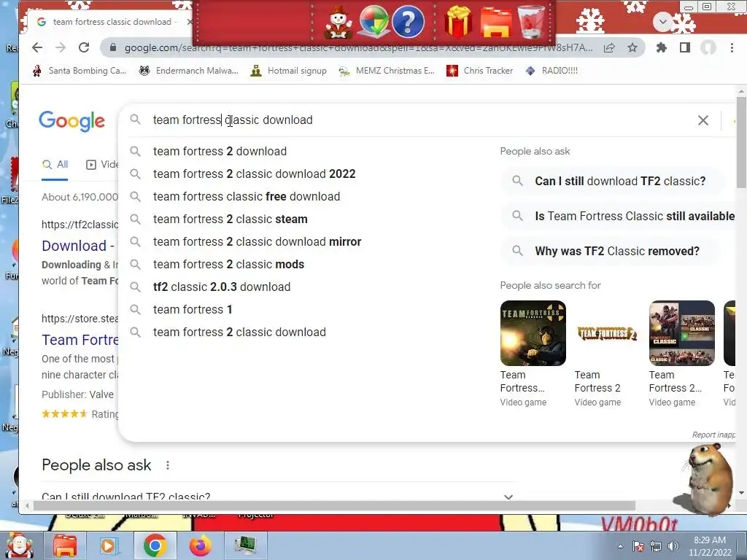747x560 pixels.
Task: Click the vertical page scrollbar thumb
Action: pyautogui.click(x=741, y=142)
